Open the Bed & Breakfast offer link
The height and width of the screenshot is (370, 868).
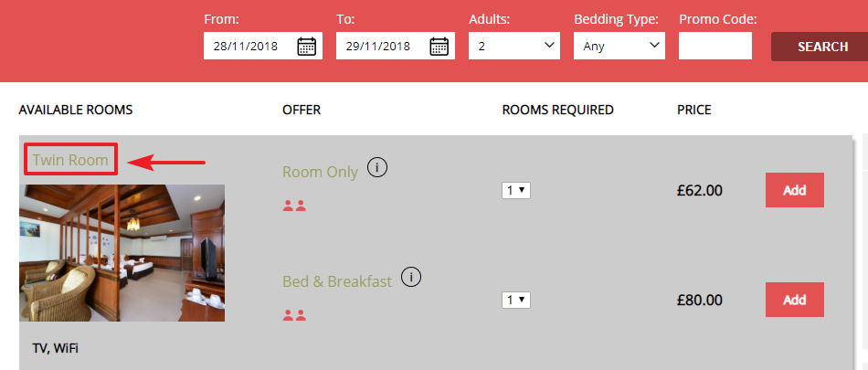coord(337,281)
